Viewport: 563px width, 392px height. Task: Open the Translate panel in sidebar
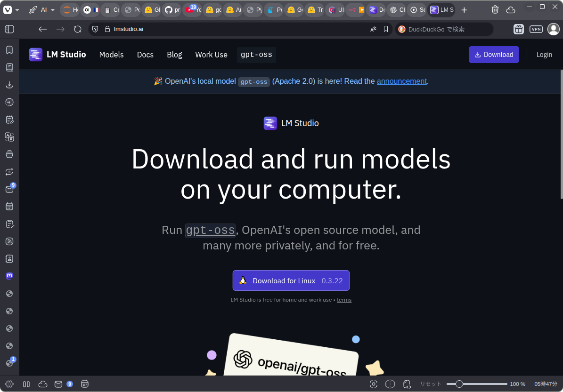(x=10, y=137)
